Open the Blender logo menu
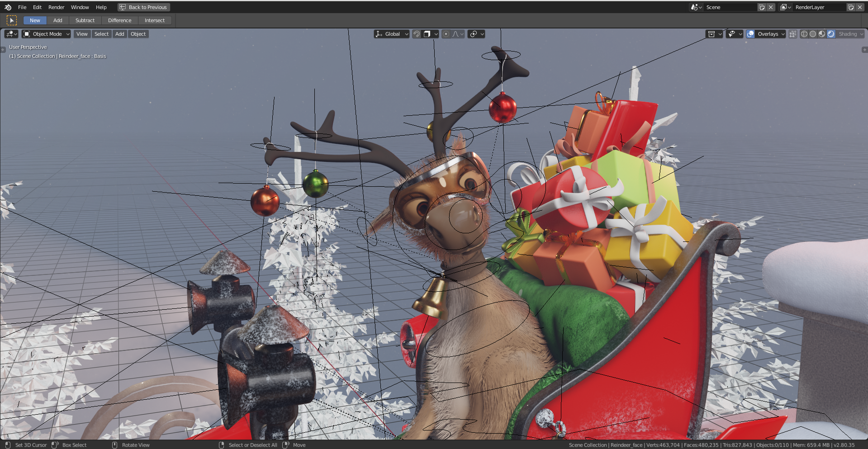 (x=8, y=7)
